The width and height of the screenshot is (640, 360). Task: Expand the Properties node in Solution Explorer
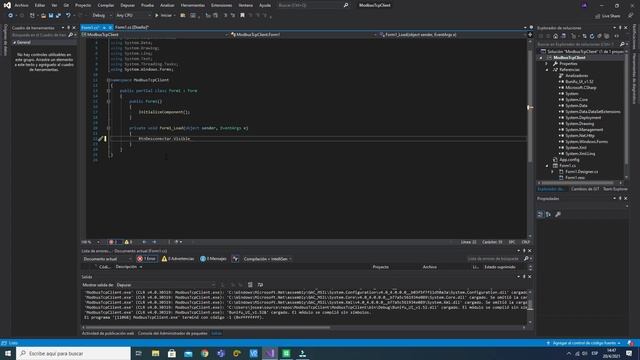tap(547, 64)
